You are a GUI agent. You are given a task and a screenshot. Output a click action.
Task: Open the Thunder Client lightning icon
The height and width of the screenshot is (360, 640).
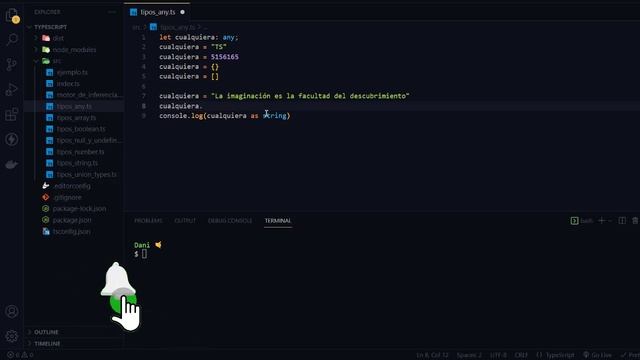(x=12, y=139)
